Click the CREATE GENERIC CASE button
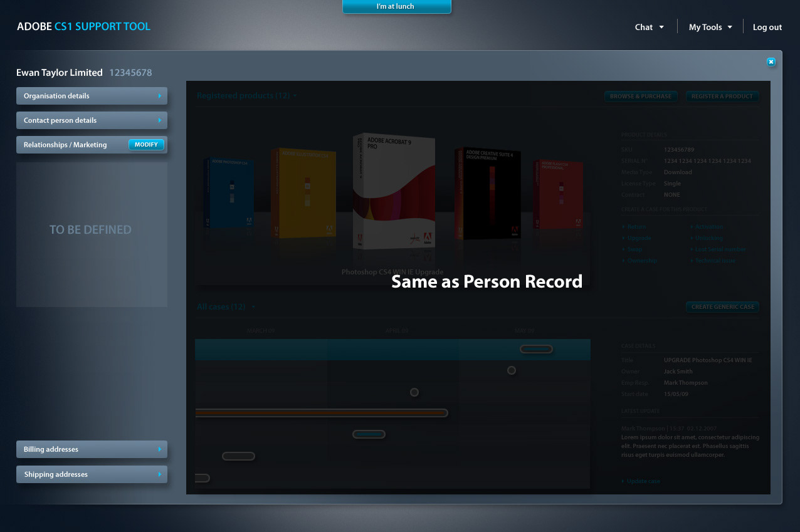The width and height of the screenshot is (800, 532). pyautogui.click(x=722, y=307)
